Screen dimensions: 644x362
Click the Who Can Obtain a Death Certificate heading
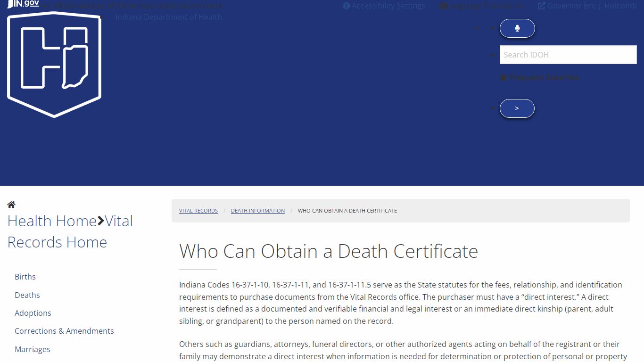click(x=329, y=251)
